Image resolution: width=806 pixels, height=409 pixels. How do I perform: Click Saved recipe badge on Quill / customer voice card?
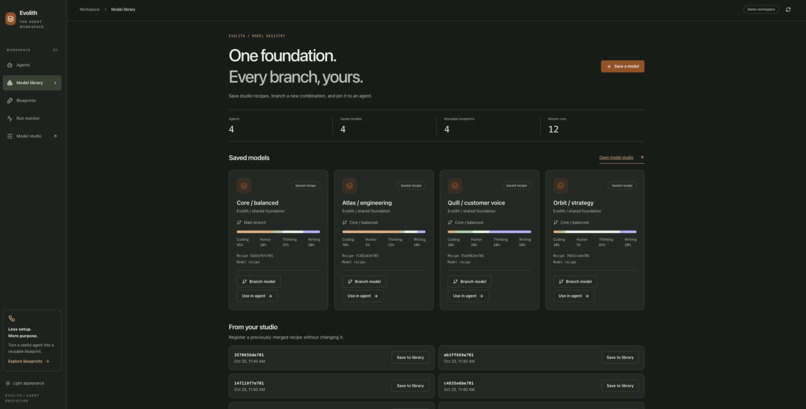(x=517, y=185)
